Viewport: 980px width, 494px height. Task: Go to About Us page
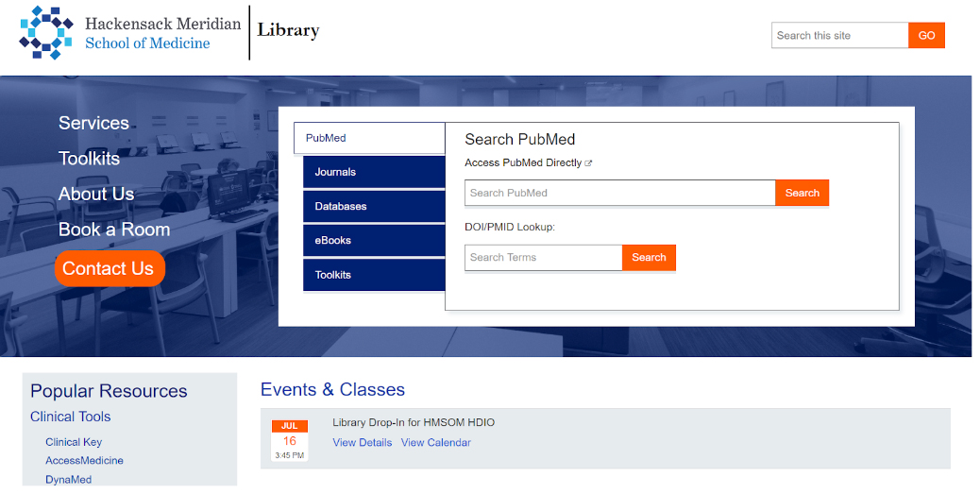96,195
